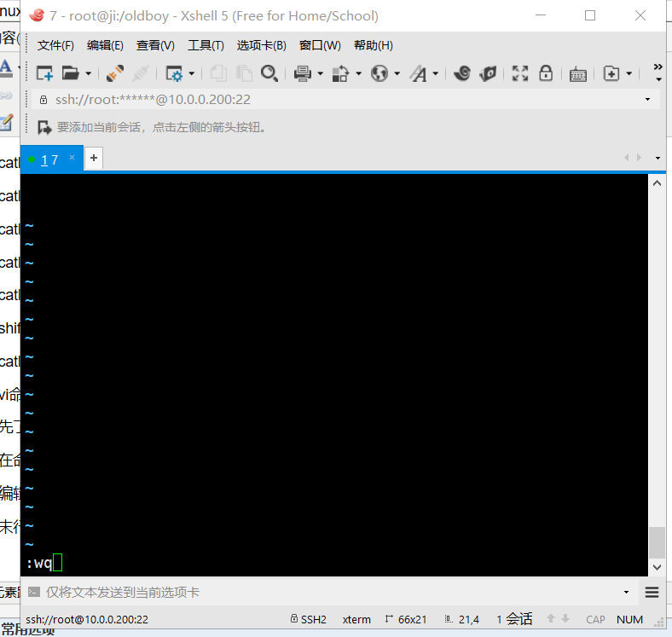Click the Lock screen padlock icon
The height and width of the screenshot is (637, 672).
click(546, 73)
